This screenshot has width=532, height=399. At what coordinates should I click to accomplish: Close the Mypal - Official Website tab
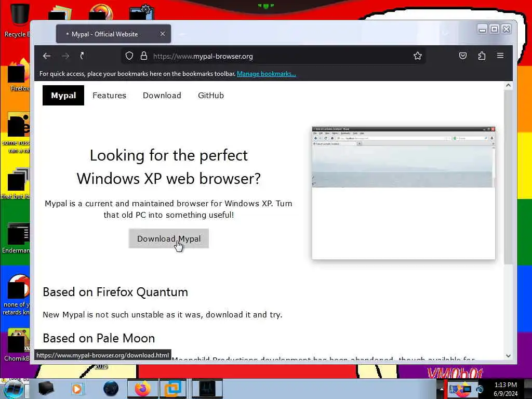(163, 34)
